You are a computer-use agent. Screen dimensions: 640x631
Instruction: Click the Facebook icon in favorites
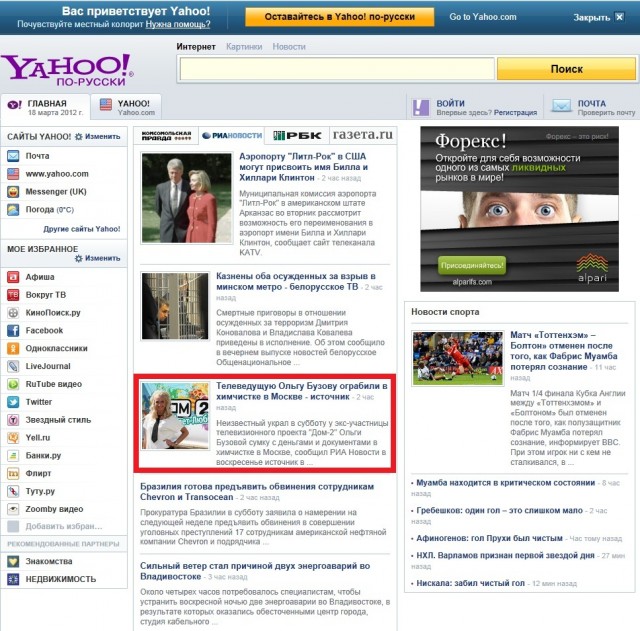pyautogui.click(x=13, y=330)
